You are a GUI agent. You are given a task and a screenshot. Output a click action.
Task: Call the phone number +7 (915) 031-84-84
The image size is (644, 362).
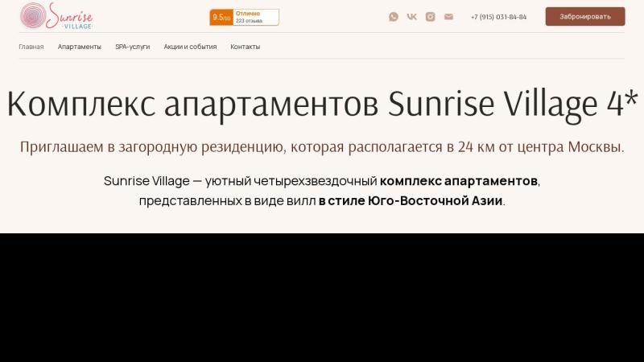pyautogui.click(x=498, y=17)
